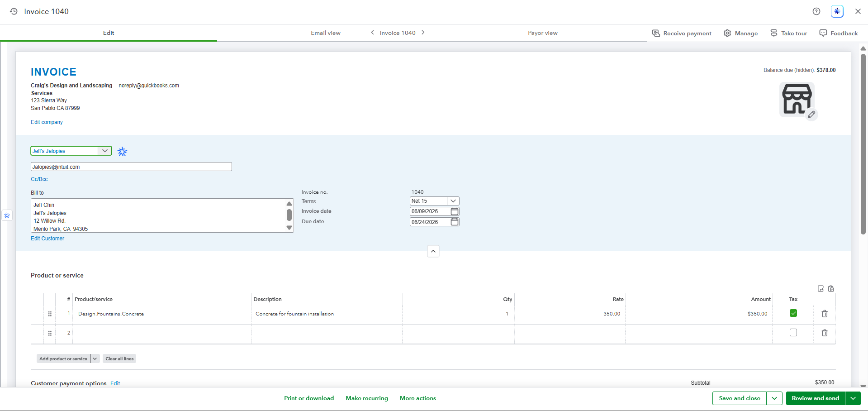Edit the company logo with pencil icon
Viewport: 868px width, 411px height.
(x=812, y=115)
